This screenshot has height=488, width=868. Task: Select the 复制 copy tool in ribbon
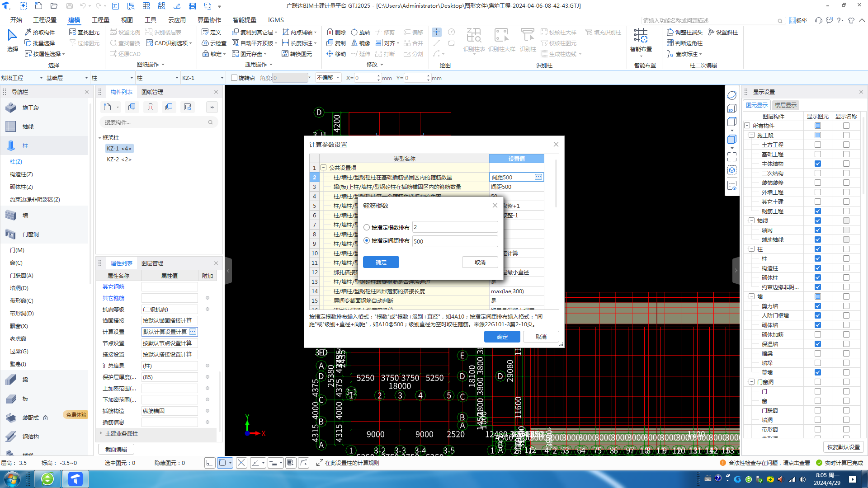336,43
